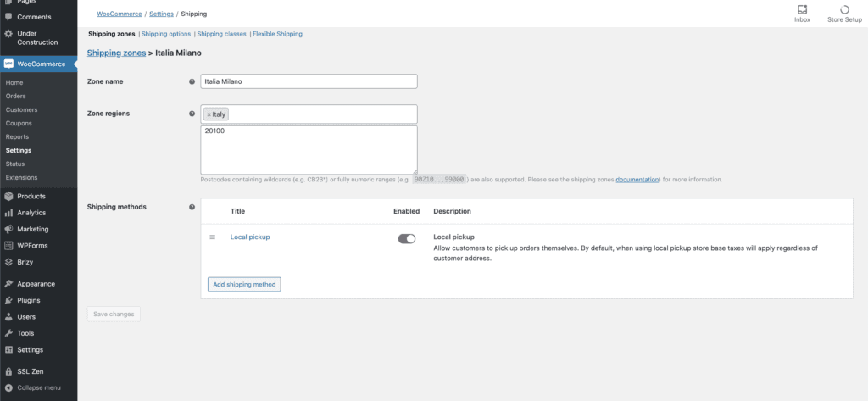Open WooCommerce Extensions submenu item
Screen dimensions: 868x401
[x=21, y=178]
